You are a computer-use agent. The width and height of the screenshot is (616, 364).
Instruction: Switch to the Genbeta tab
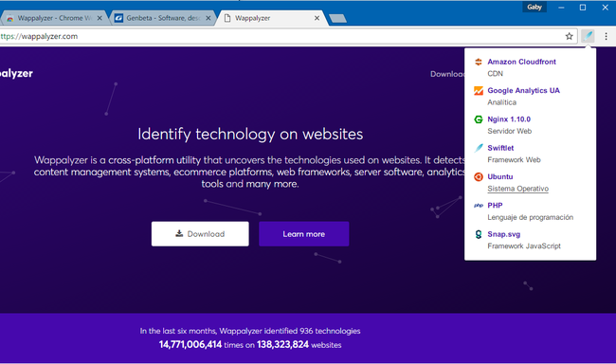tap(163, 18)
